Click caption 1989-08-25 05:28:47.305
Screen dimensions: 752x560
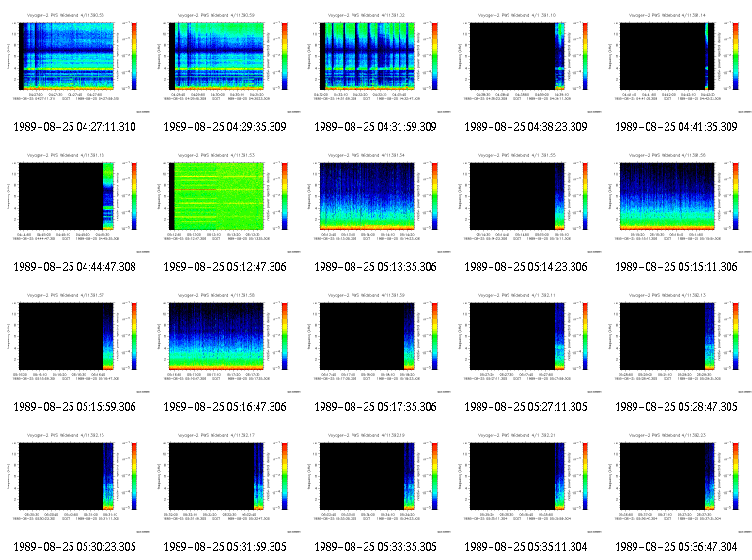pos(676,407)
